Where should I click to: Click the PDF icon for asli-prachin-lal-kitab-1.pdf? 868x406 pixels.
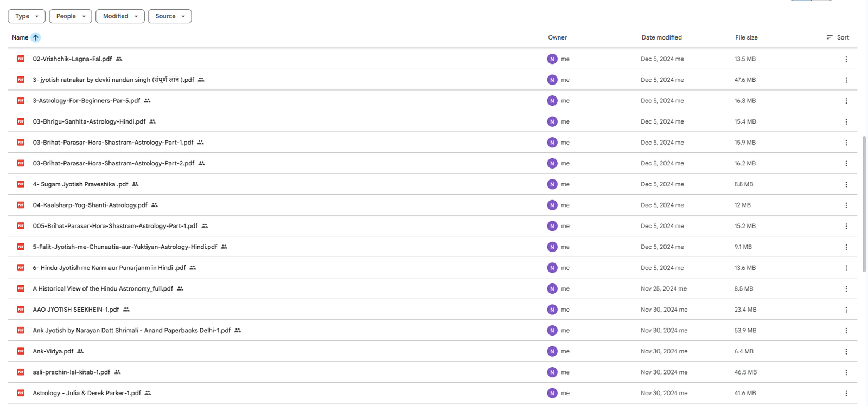21,372
